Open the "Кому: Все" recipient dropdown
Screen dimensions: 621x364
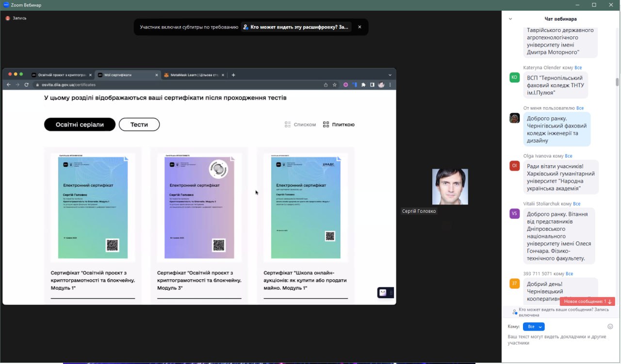[534, 327]
